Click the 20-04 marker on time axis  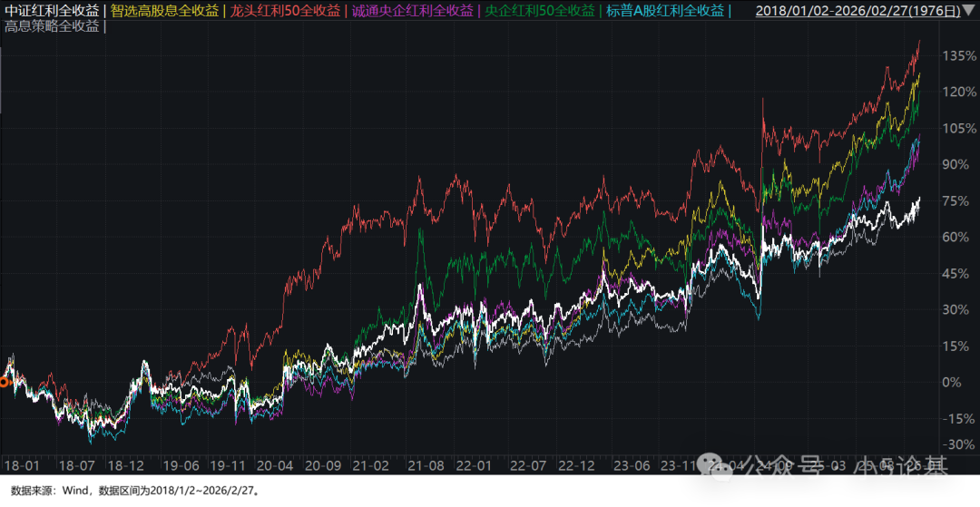coord(278,465)
